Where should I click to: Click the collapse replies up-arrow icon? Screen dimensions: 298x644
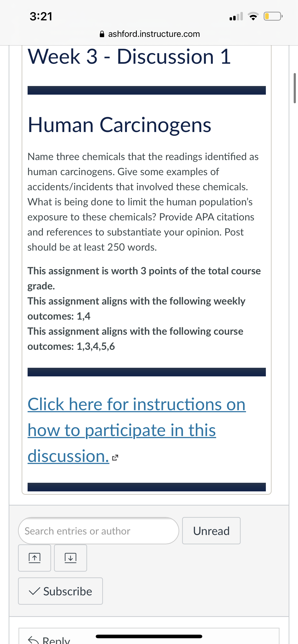(x=35, y=558)
